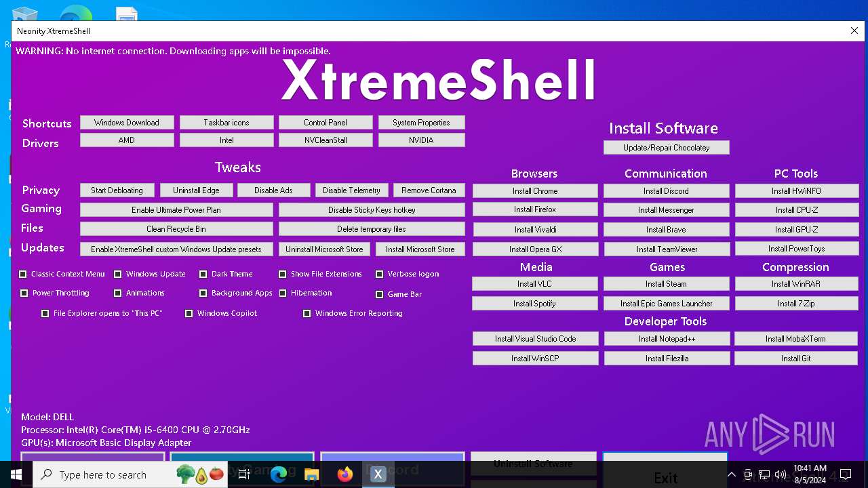Image resolution: width=868 pixels, height=488 pixels.
Task: Click Install TeamViewer
Action: [667, 249]
